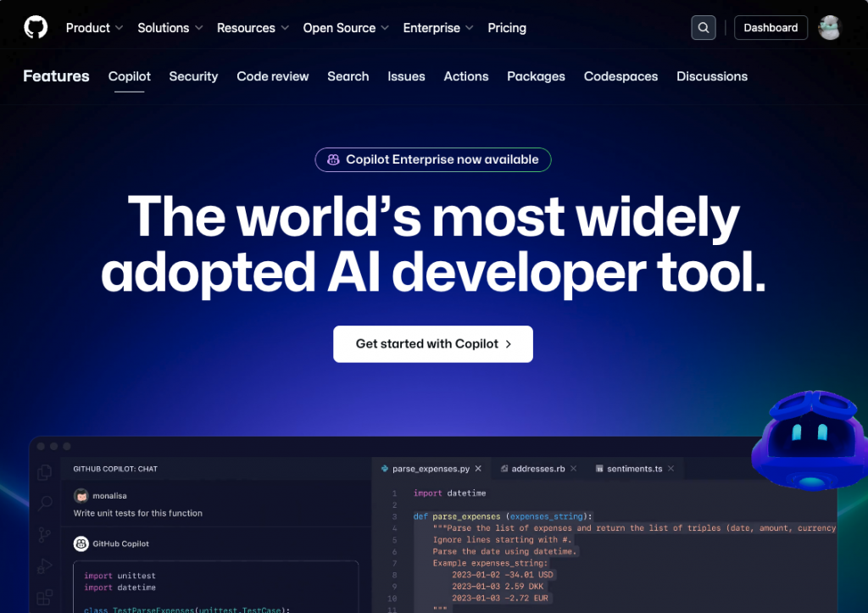Click Get started with Copilot button
The image size is (868, 613).
point(433,344)
